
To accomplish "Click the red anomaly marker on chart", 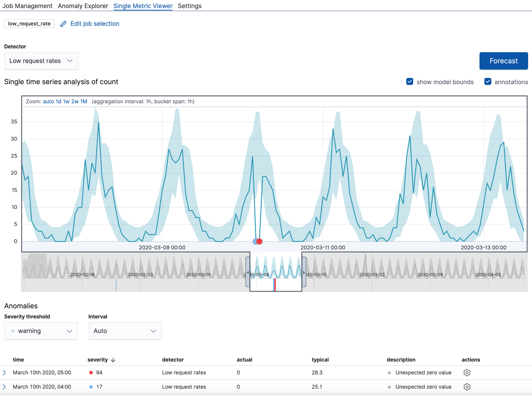I will tap(259, 241).
